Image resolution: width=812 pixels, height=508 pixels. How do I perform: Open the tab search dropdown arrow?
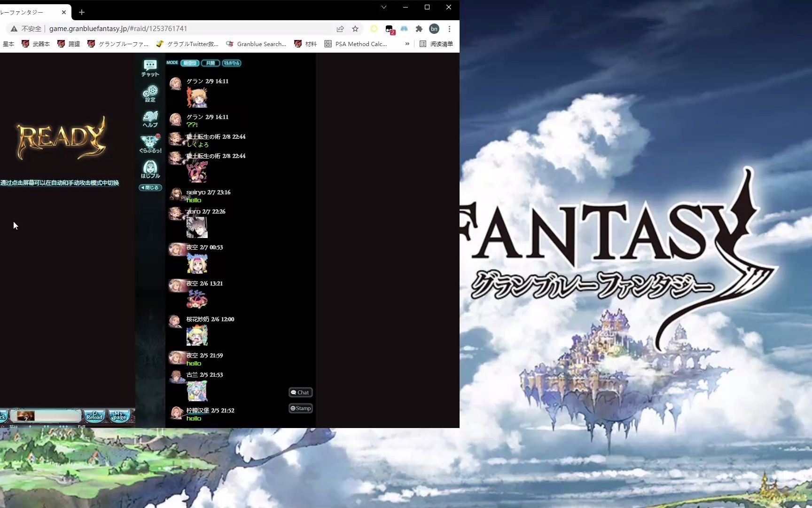pos(384,7)
